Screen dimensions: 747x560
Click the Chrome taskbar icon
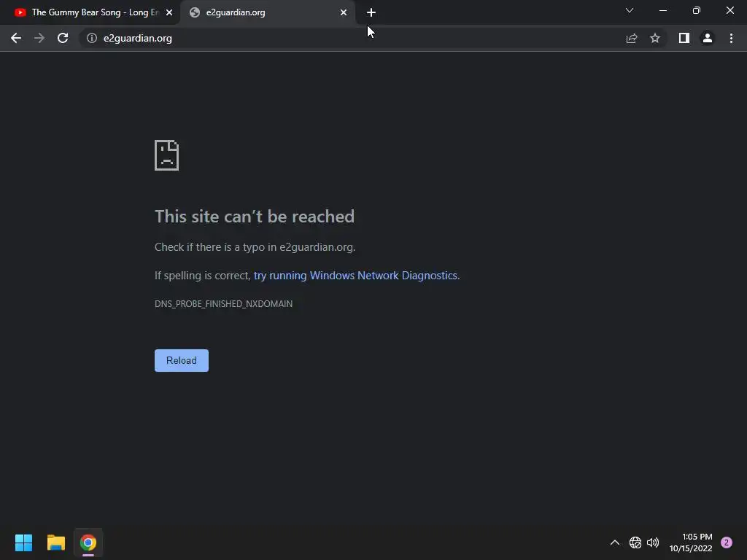88,542
